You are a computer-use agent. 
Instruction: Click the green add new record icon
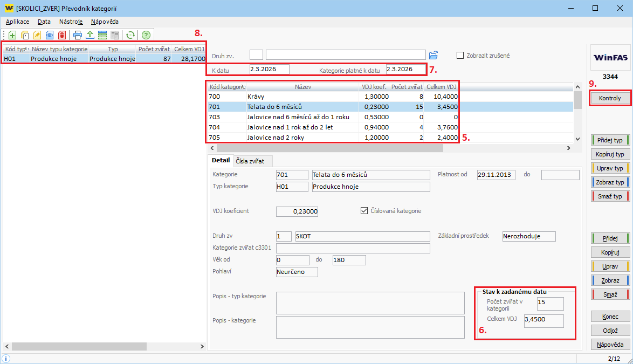(x=12, y=35)
